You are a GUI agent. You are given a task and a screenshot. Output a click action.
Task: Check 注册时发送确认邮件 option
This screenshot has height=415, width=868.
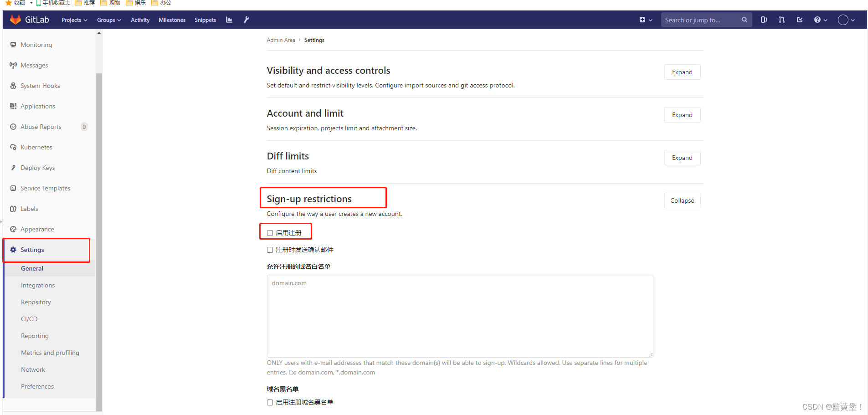pyautogui.click(x=270, y=250)
